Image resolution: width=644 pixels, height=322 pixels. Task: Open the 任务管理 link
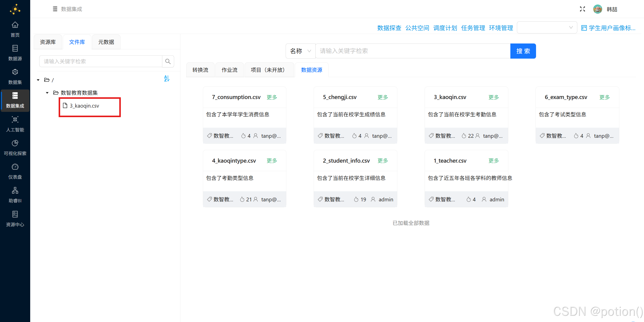[473, 28]
